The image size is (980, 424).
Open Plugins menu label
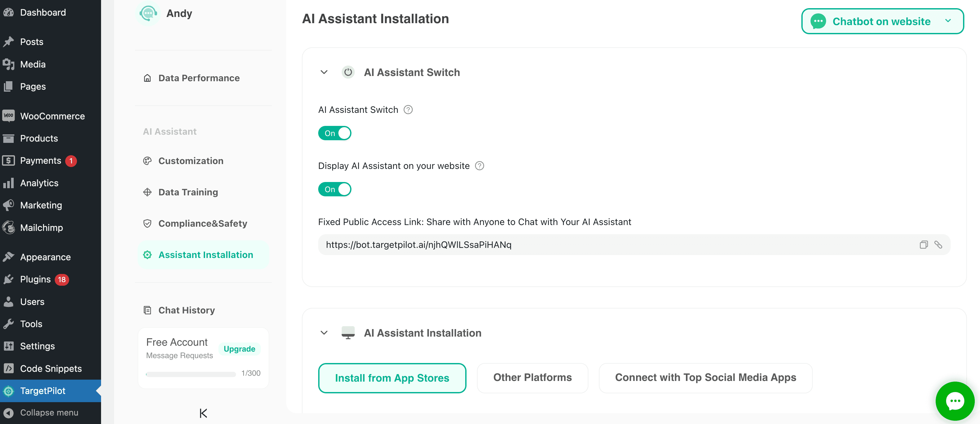click(36, 280)
